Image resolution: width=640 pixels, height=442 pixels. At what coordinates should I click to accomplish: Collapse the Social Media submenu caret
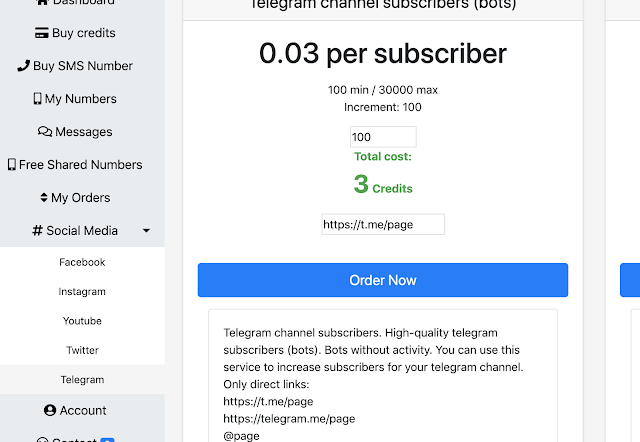point(146,231)
